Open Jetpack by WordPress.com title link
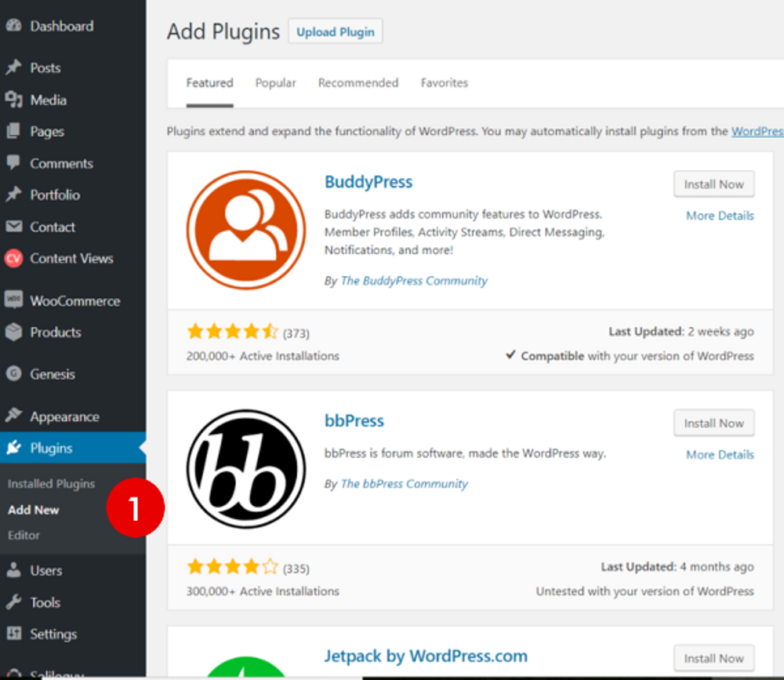Screen dimensions: 784x680 point(426,656)
